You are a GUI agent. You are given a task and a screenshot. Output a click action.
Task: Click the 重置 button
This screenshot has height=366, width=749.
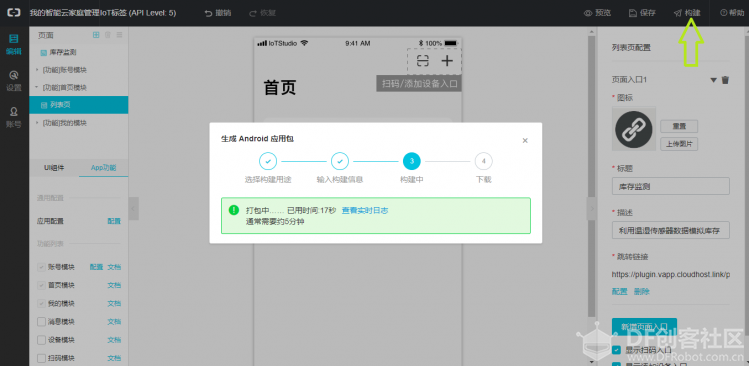click(x=679, y=126)
